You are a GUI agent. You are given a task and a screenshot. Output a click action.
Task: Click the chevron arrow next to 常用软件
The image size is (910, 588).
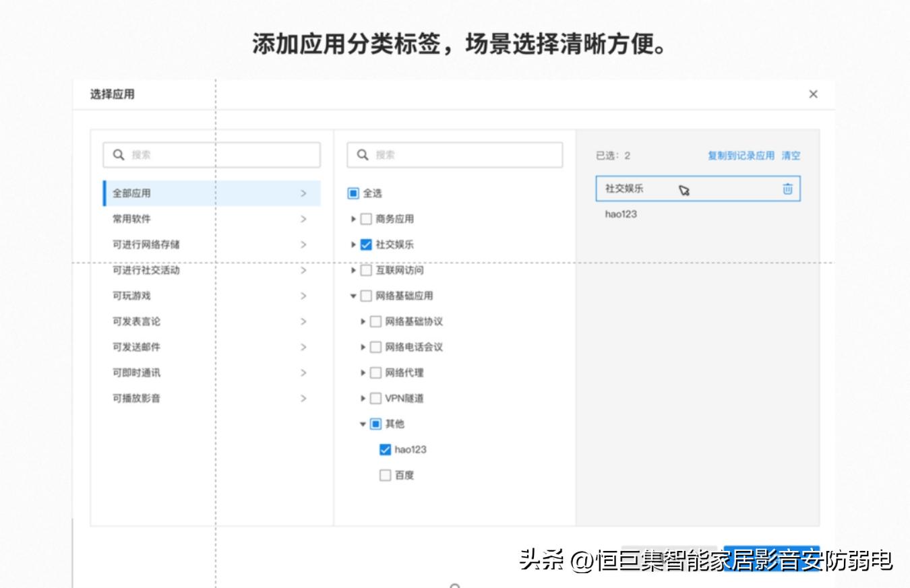303,219
